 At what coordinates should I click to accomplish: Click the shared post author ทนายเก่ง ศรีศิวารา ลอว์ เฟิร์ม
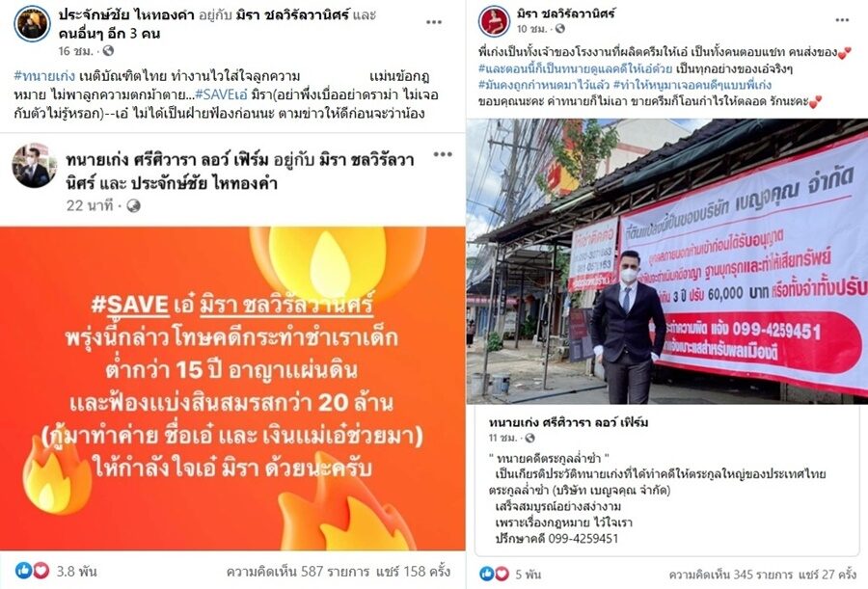568,422
